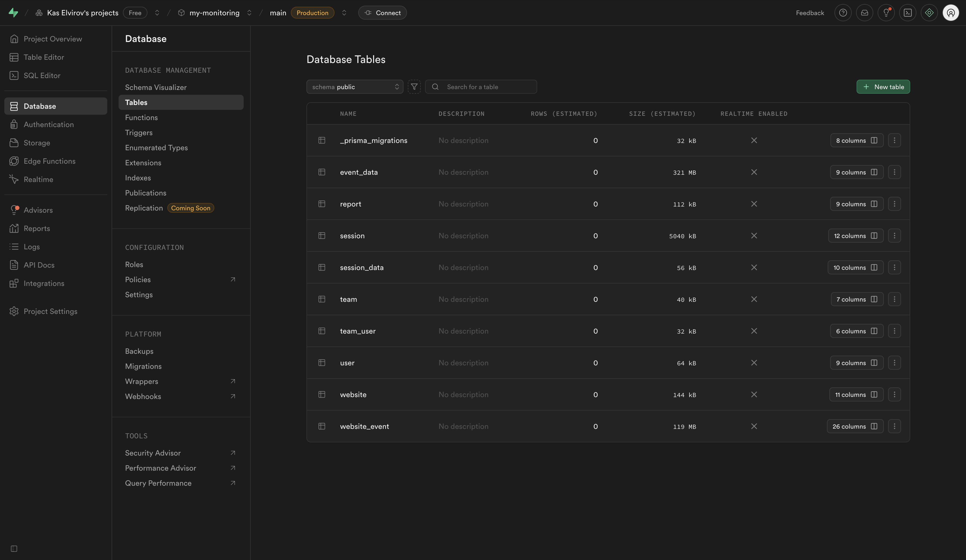Click the table filter funnel icon
Viewport: 966px width, 560px height.
(x=414, y=87)
